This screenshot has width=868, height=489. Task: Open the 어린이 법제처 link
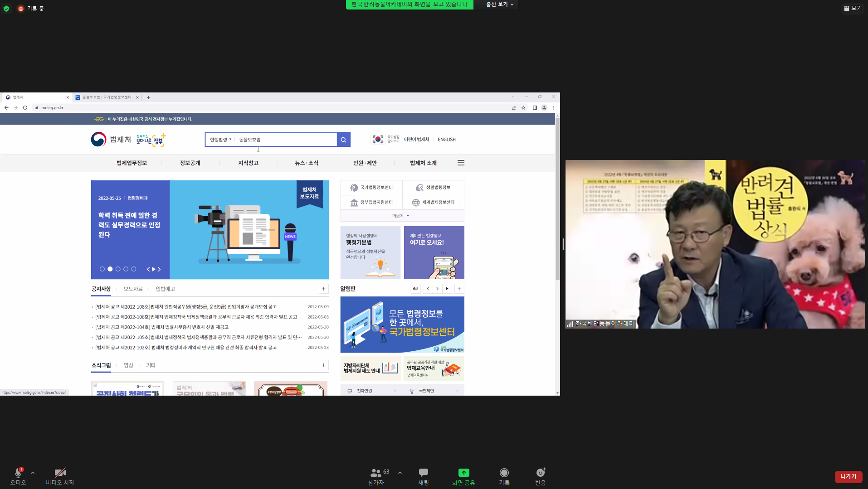coord(416,140)
